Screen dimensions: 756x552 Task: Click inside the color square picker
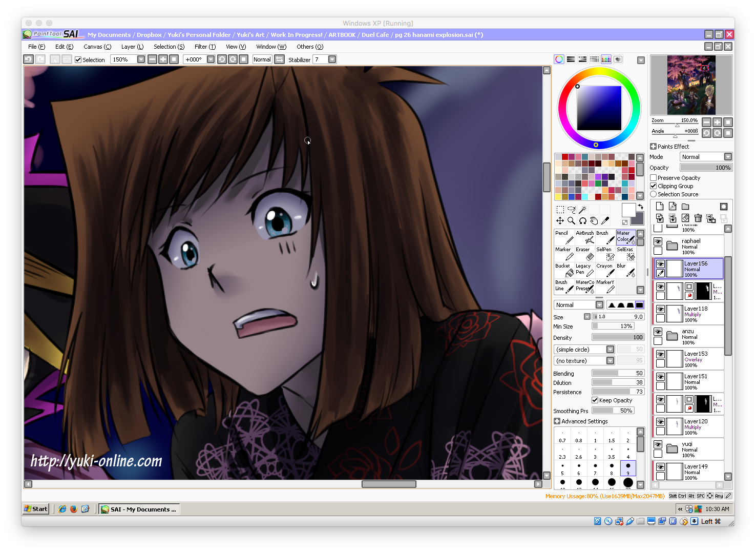(x=599, y=108)
